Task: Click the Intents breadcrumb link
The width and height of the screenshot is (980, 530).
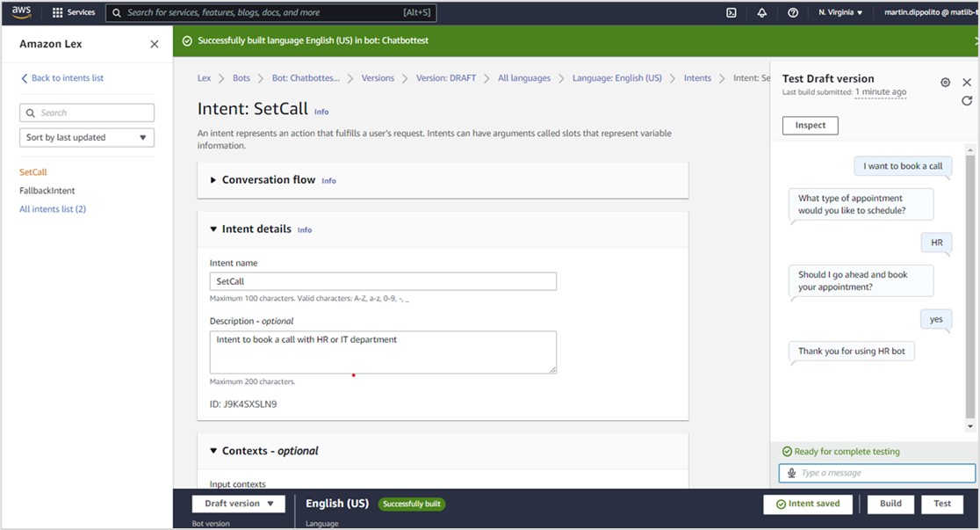Action: (x=697, y=78)
